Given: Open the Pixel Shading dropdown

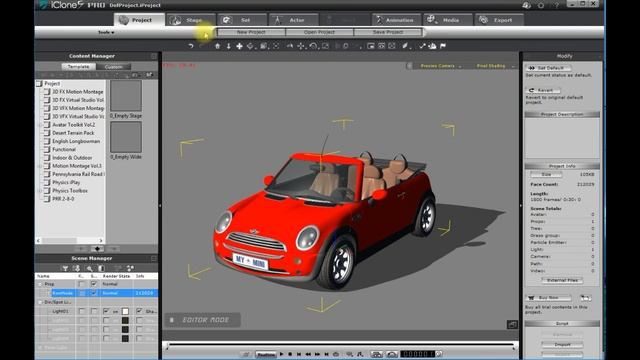Looking at the screenshot, I should (x=495, y=66).
